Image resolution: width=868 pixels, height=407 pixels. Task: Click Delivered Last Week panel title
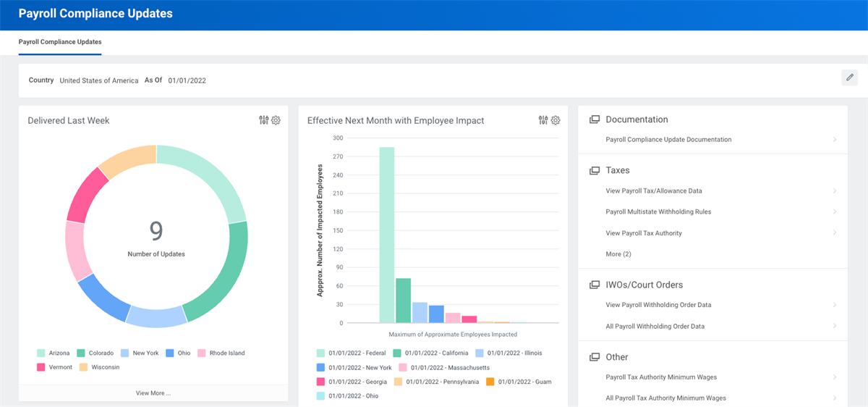pos(69,120)
